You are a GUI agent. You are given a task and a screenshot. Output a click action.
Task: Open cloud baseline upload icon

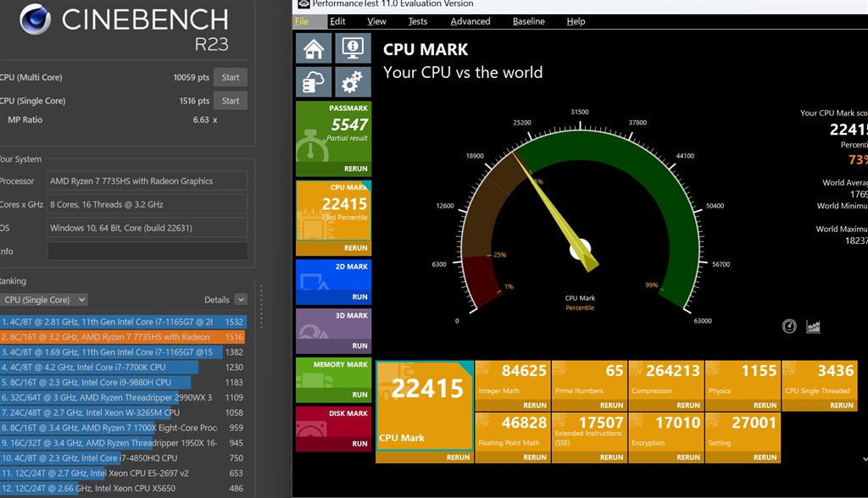314,82
